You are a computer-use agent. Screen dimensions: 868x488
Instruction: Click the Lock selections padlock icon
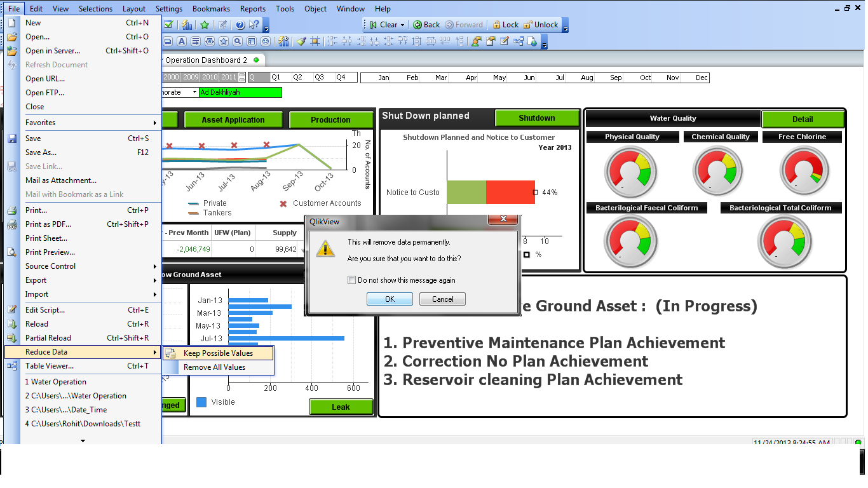[x=497, y=25]
